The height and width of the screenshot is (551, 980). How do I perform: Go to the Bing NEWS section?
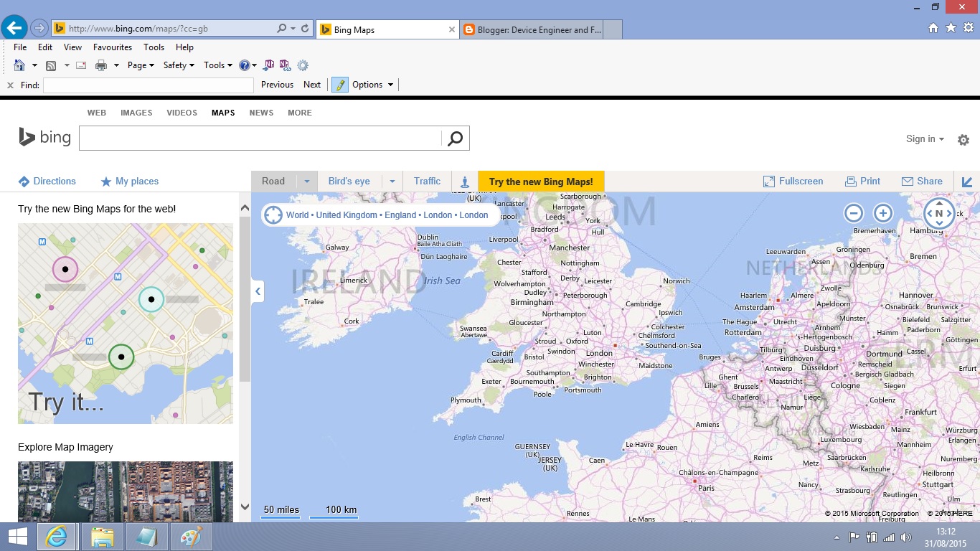261,113
